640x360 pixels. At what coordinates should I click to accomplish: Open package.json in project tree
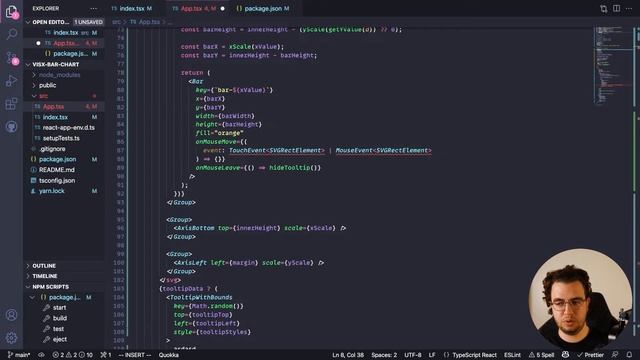[x=57, y=160]
